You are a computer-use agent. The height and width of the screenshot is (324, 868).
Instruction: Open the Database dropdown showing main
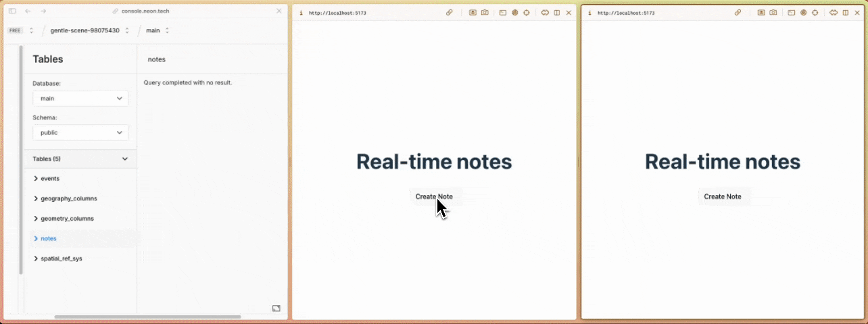[x=80, y=99]
